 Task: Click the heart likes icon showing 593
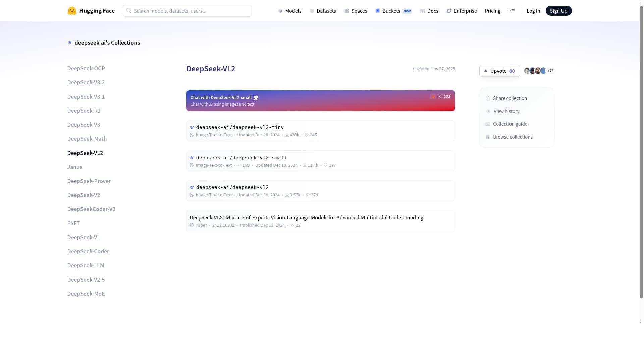[441, 96]
